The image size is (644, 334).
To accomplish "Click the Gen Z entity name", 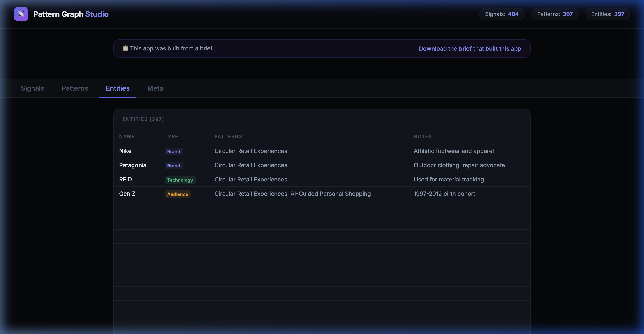I will coord(127,194).
